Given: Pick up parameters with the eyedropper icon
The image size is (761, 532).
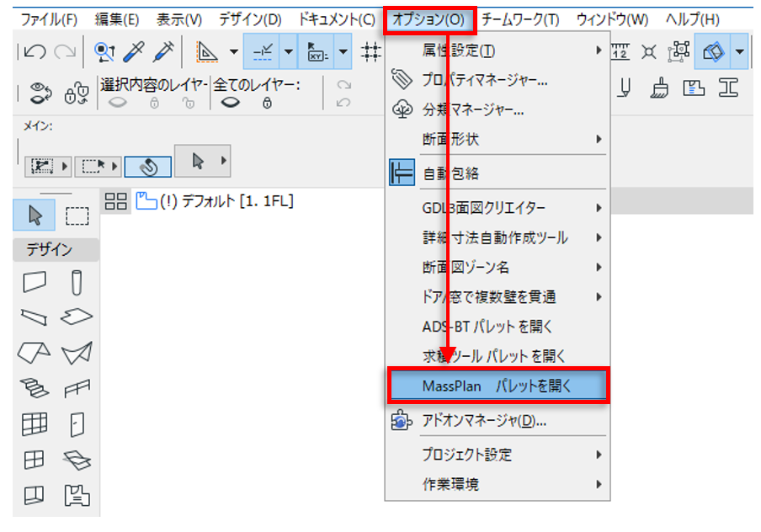Looking at the screenshot, I should [134, 51].
